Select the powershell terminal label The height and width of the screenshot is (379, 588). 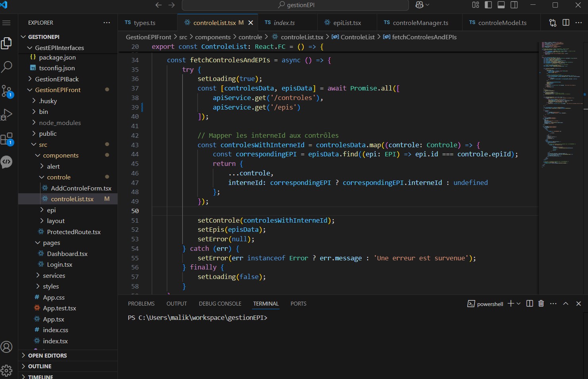point(485,304)
